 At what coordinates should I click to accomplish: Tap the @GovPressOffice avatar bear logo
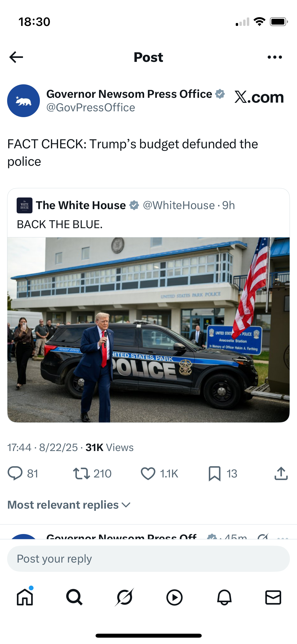pyautogui.click(x=23, y=101)
